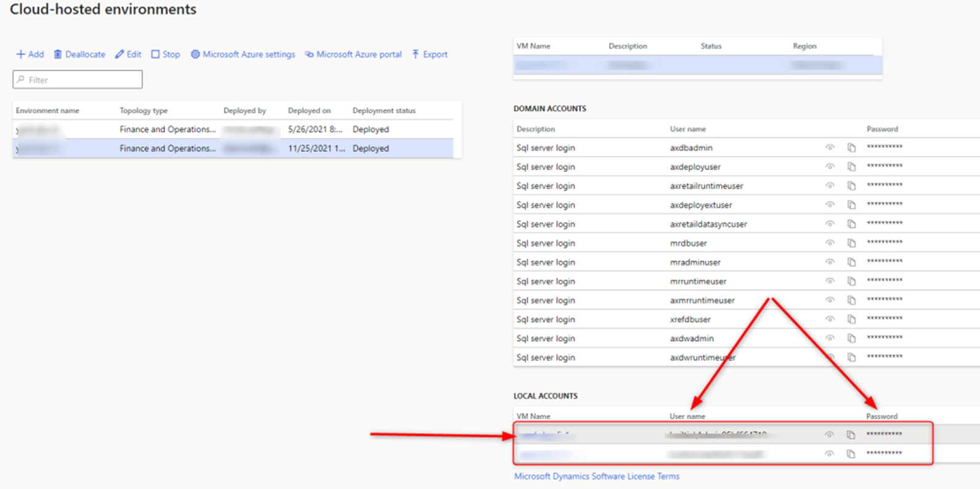Click xrefdbuser user name cell
This screenshot has height=489, width=980.
[x=691, y=318]
